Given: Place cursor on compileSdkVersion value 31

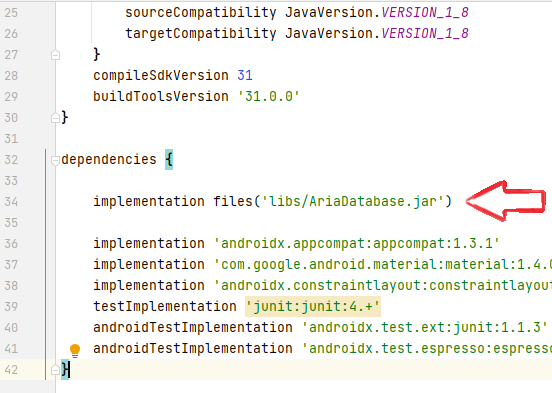Looking at the screenshot, I should click(245, 75).
